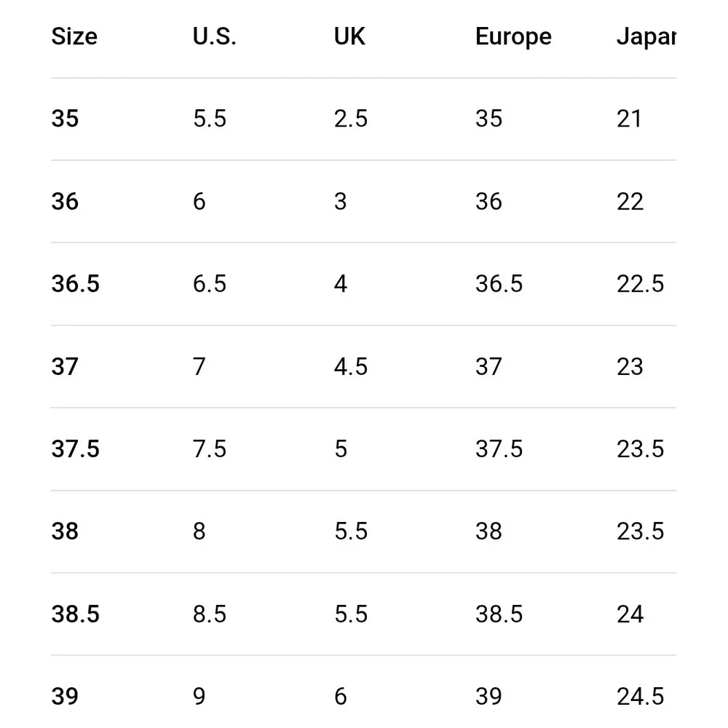Select the Europe column header
Screen dimensions: 728x728
tap(513, 37)
